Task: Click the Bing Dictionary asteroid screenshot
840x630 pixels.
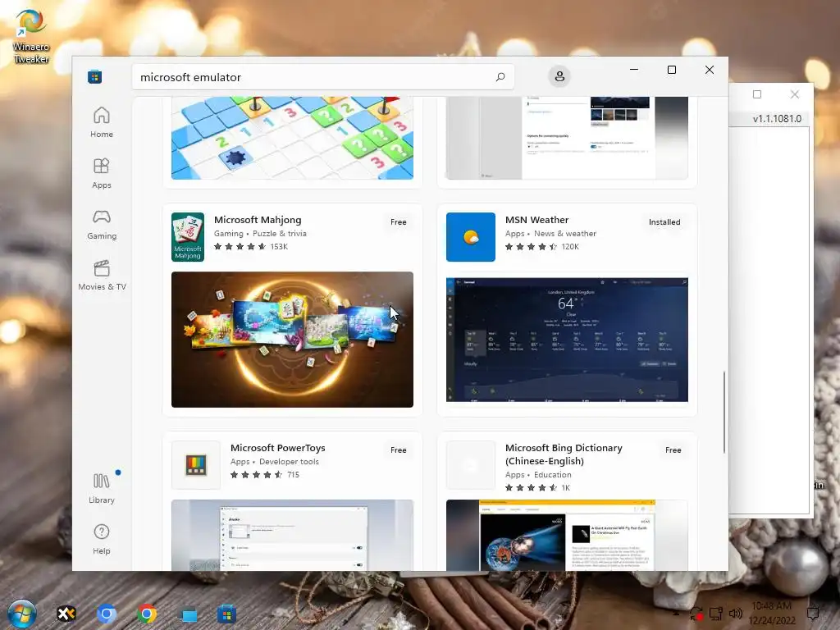Action: point(567,535)
